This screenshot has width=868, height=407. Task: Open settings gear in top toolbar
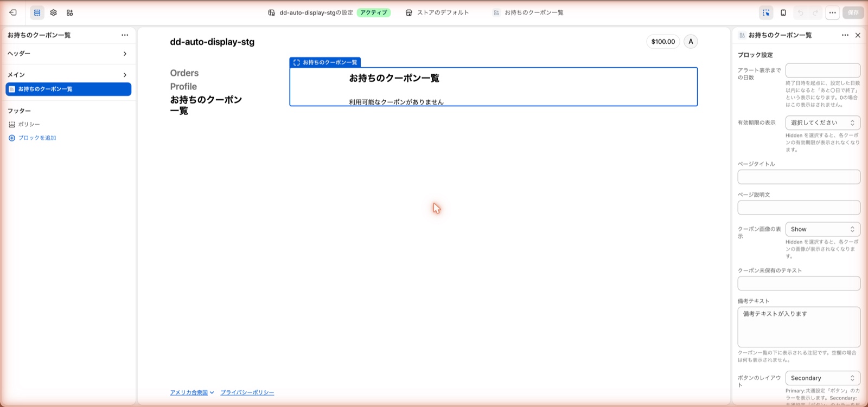(x=53, y=12)
